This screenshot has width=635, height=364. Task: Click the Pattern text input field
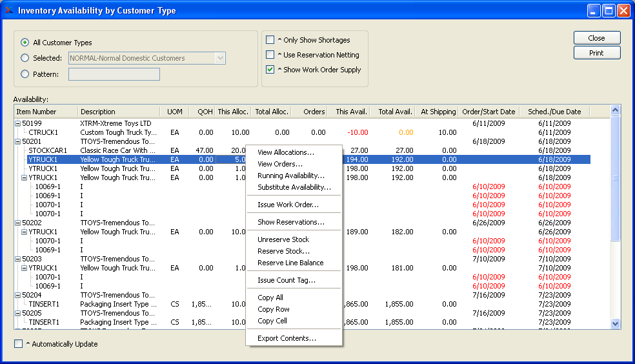point(114,74)
